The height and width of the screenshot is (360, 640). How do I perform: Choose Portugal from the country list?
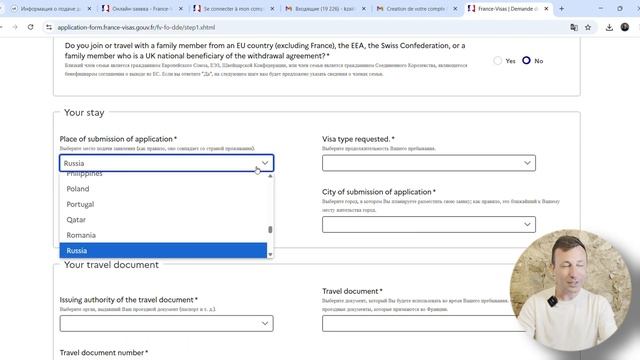pos(163,204)
